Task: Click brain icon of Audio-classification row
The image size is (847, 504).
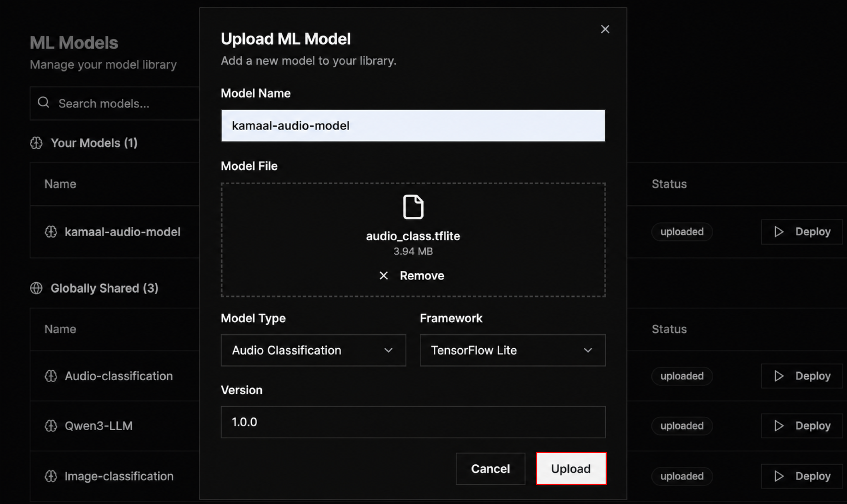Action: click(x=51, y=376)
